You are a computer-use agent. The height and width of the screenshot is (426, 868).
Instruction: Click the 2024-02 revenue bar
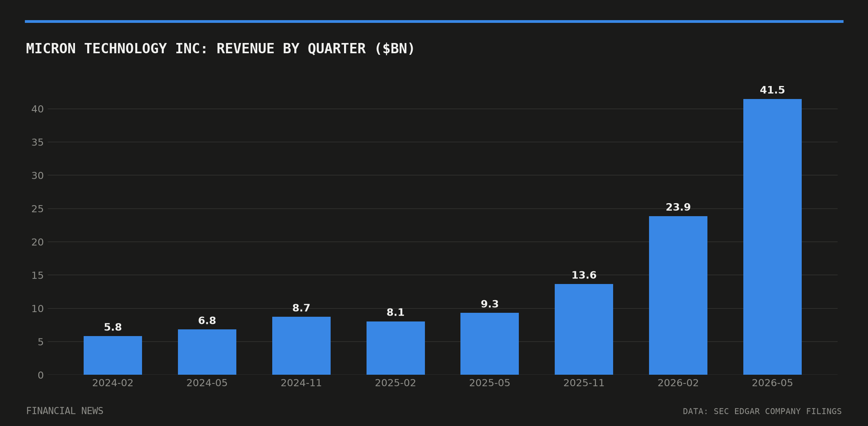[113, 355]
